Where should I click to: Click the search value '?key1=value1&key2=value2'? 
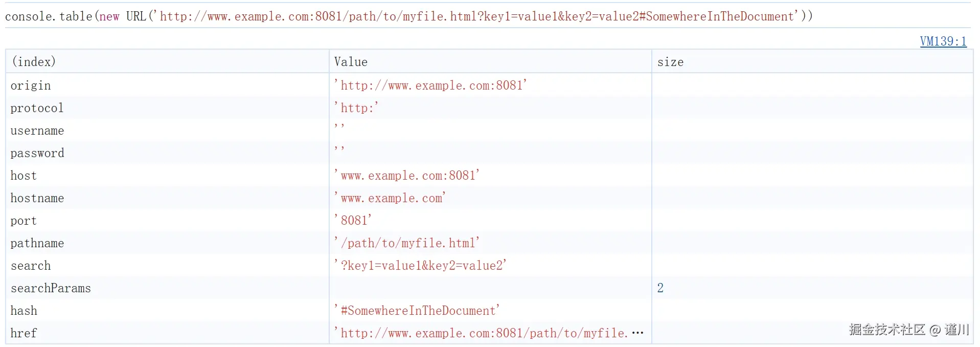pos(420,265)
